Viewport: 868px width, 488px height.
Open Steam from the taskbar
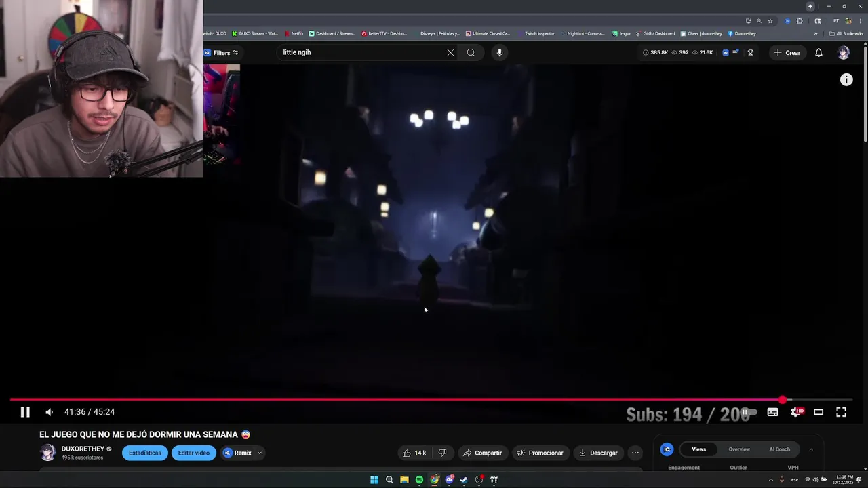(464, 480)
